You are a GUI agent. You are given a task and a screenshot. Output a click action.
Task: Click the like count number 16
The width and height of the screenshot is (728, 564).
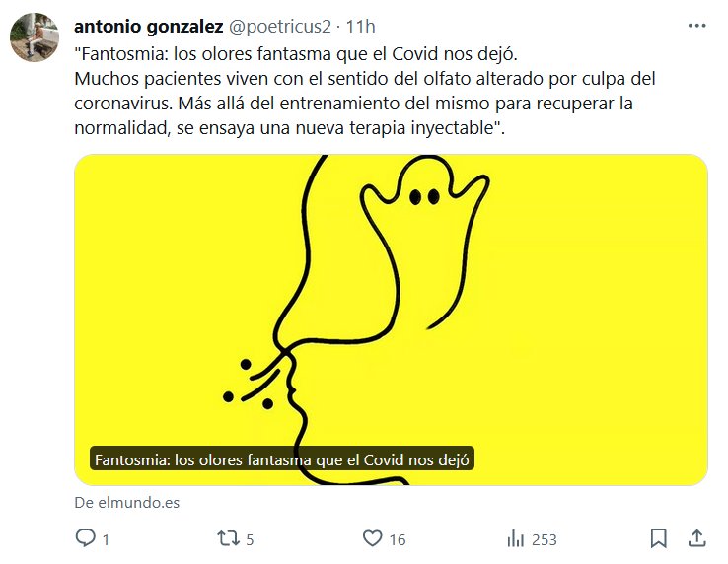point(398,540)
